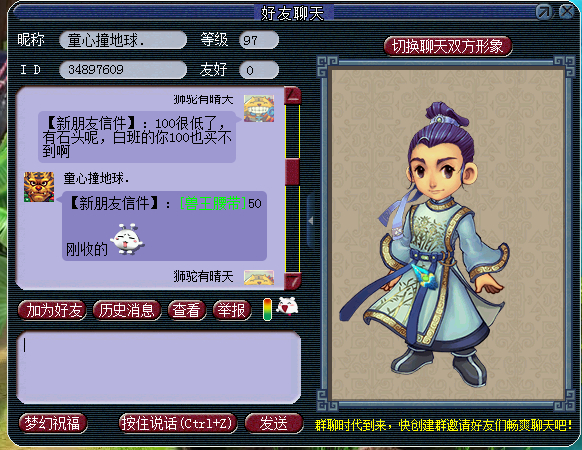Click 查看 to view player info
This screenshot has height=450, width=582.
click(187, 310)
